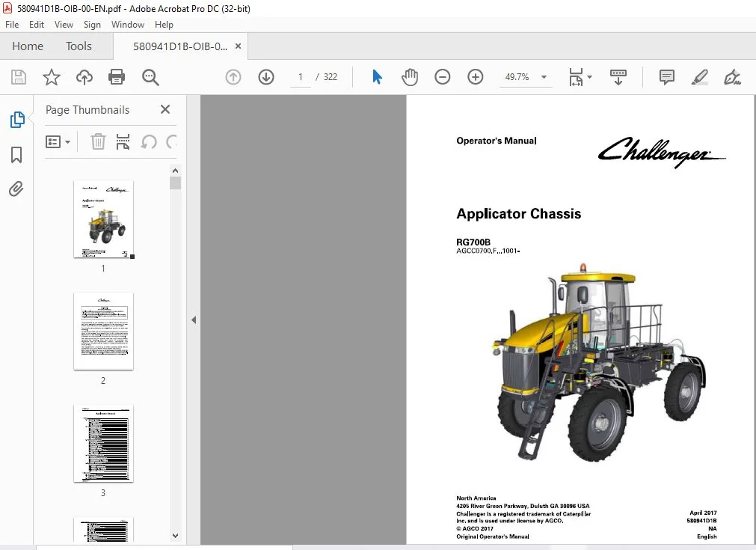This screenshot has height=550, width=756.
Task: Open the File menu
Action: (12, 25)
